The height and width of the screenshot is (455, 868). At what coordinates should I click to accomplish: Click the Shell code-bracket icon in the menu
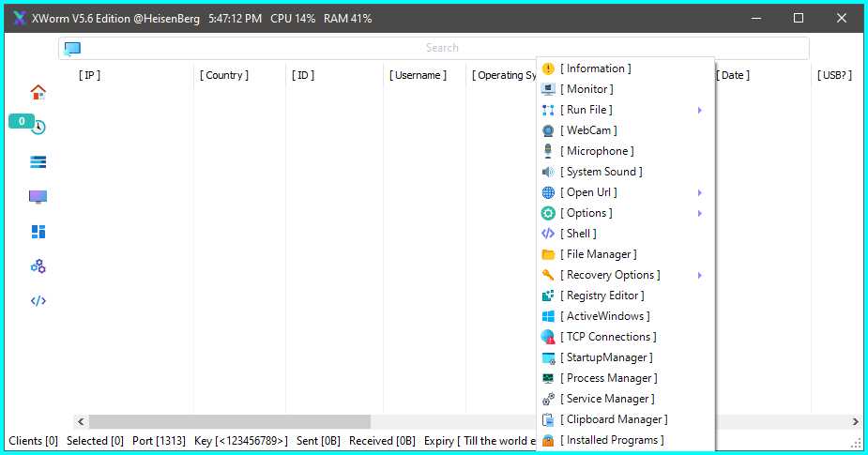point(548,234)
